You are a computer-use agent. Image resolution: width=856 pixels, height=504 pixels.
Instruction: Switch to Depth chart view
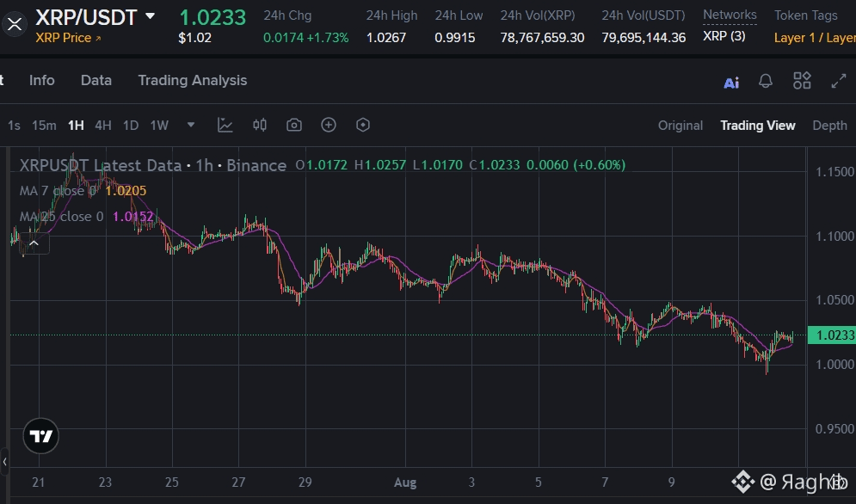(830, 126)
